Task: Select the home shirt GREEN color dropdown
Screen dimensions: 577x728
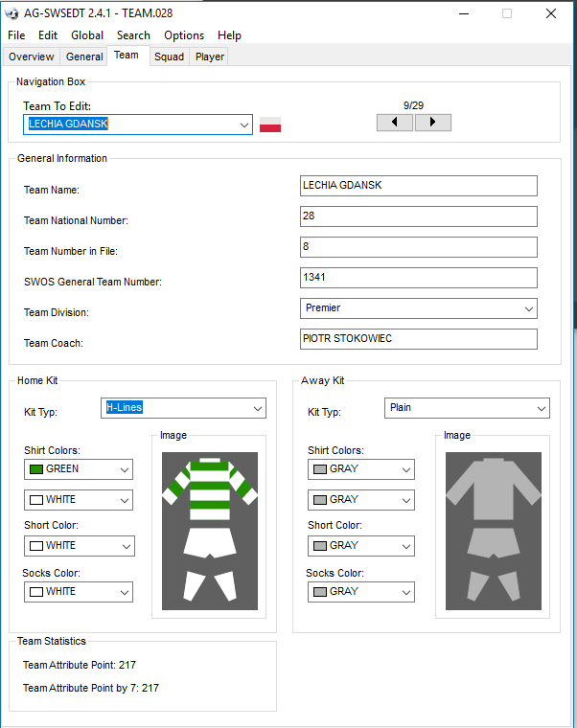Action: [79, 469]
